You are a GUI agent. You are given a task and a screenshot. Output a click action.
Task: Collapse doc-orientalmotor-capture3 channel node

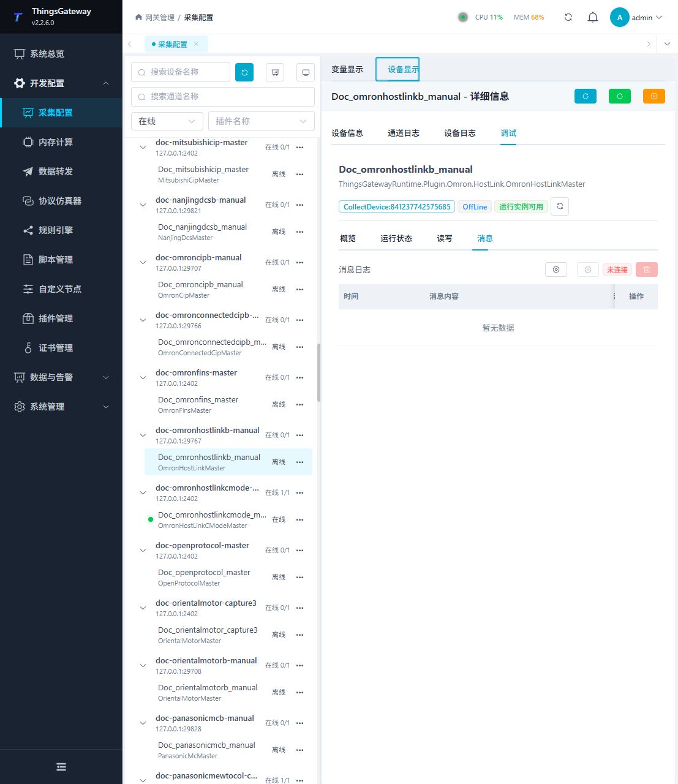(x=143, y=608)
